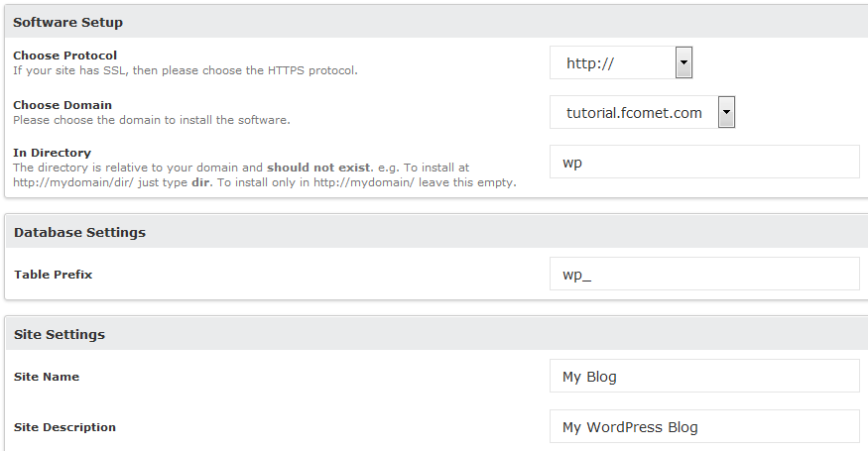This screenshot has width=868, height=451.
Task: Click the Site Description label
Action: pyautogui.click(x=64, y=427)
